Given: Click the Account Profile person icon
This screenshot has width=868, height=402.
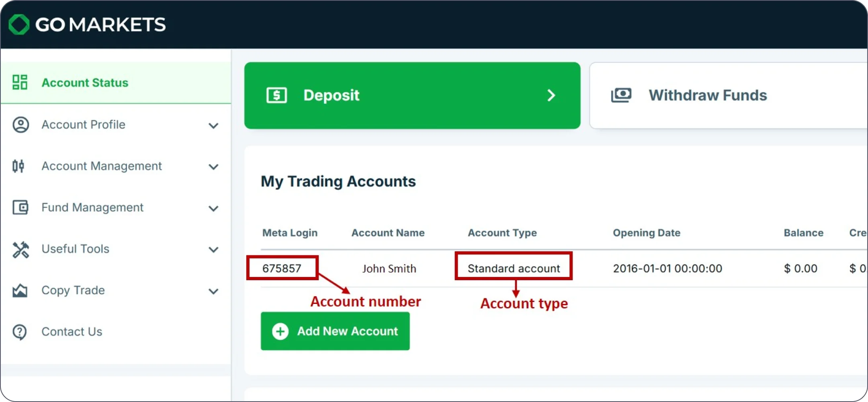Looking at the screenshot, I should click(20, 125).
